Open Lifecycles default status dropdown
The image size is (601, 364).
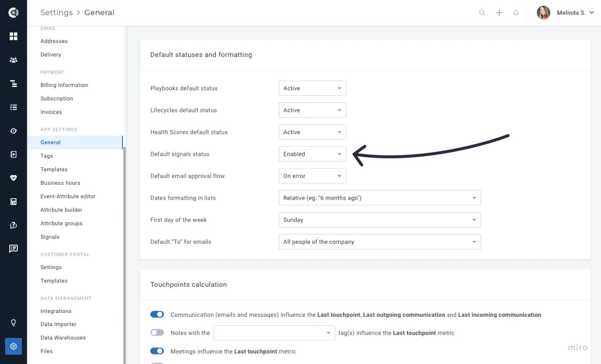[312, 110]
